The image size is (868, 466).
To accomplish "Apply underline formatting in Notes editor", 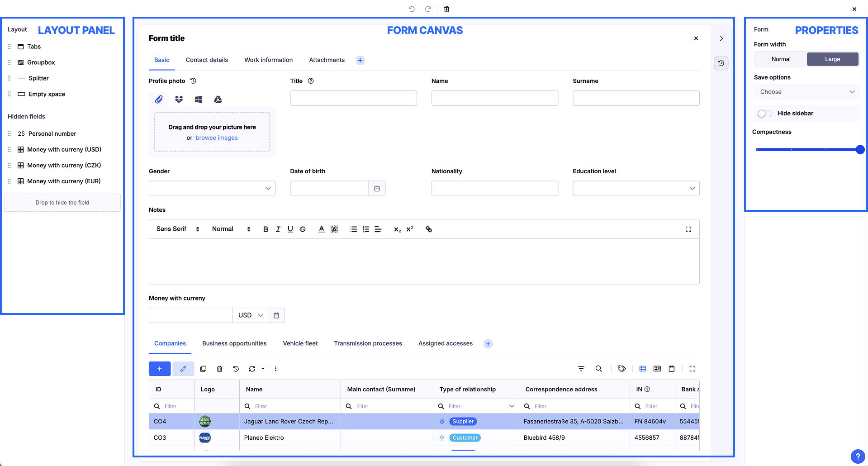I will (290, 229).
